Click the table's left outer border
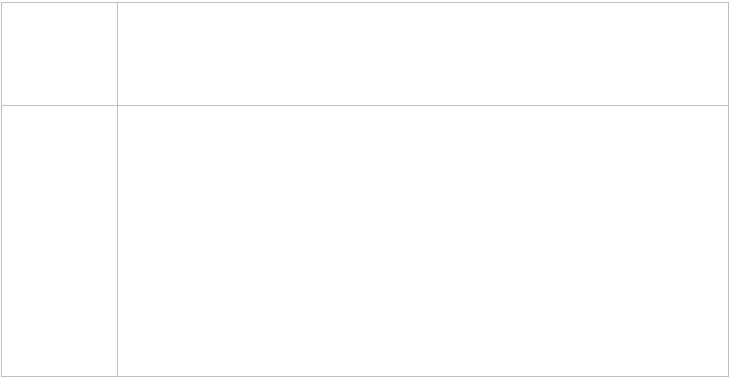Screen dimensions: 730x378 coord(1,189)
